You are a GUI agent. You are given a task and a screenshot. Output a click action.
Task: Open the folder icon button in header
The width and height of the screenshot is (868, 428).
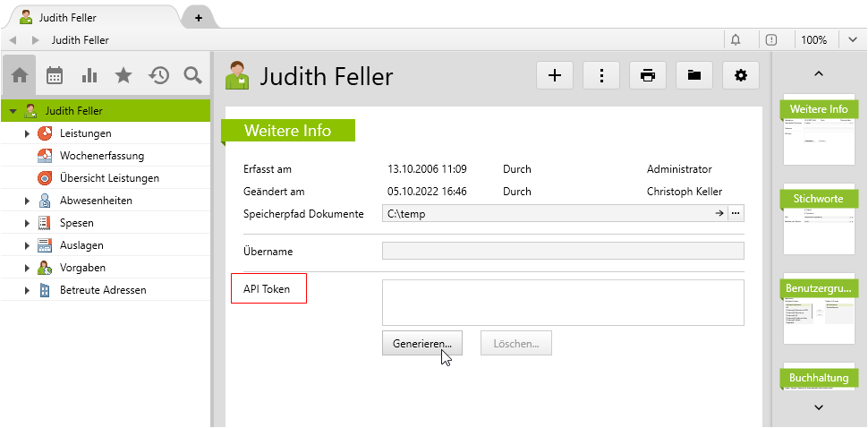(694, 76)
